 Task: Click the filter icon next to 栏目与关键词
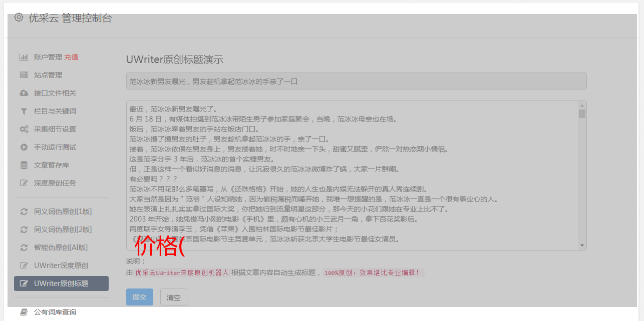[24, 111]
